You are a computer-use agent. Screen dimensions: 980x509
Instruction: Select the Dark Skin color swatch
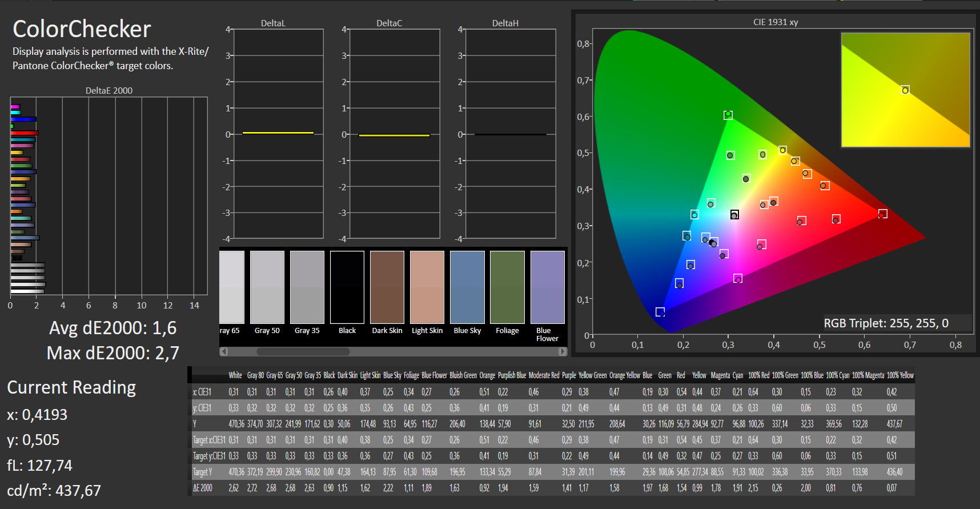387,287
